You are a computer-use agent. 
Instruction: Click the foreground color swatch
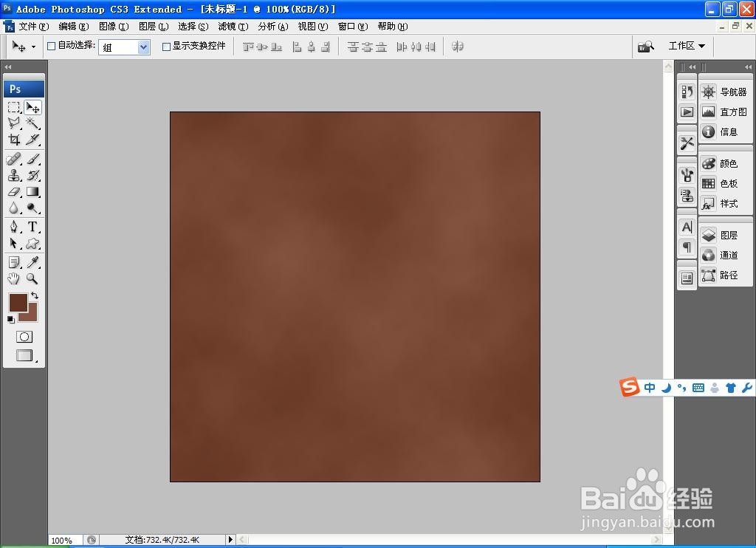tap(18, 303)
